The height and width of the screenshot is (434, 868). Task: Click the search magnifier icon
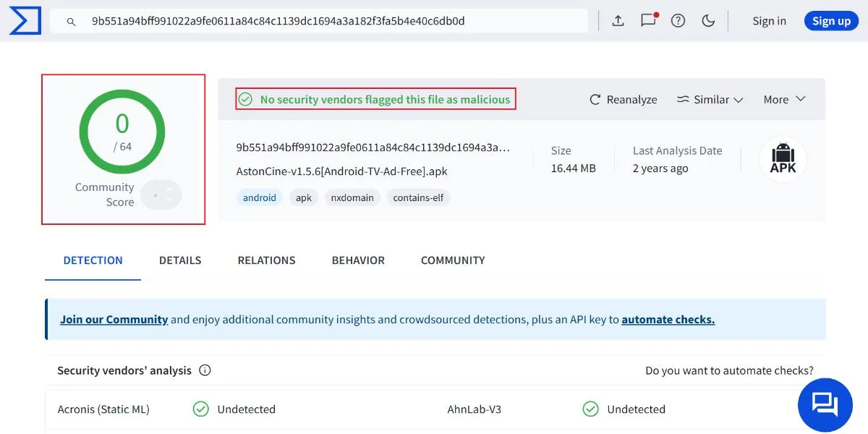click(71, 22)
